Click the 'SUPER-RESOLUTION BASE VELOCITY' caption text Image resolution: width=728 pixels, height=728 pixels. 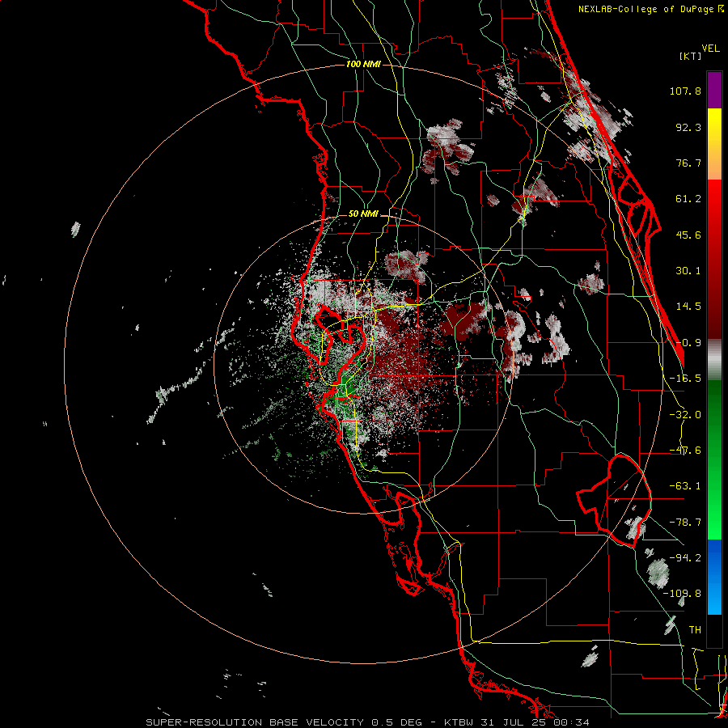(255, 722)
